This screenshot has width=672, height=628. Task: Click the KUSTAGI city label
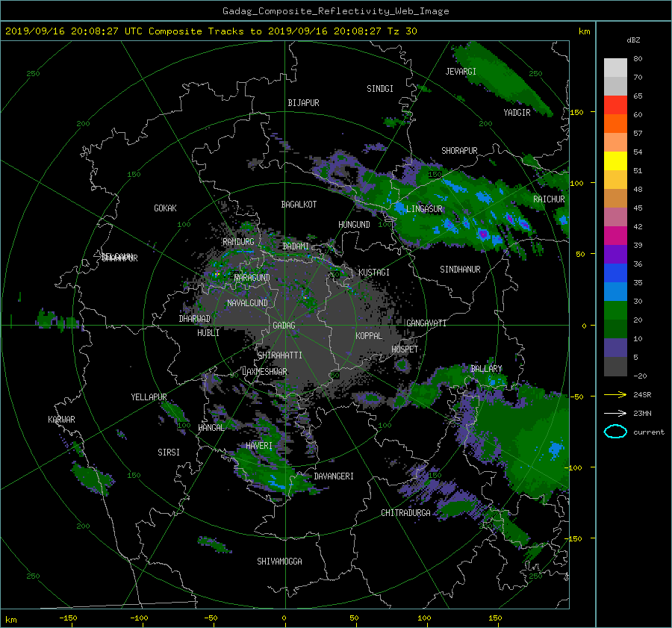(374, 273)
